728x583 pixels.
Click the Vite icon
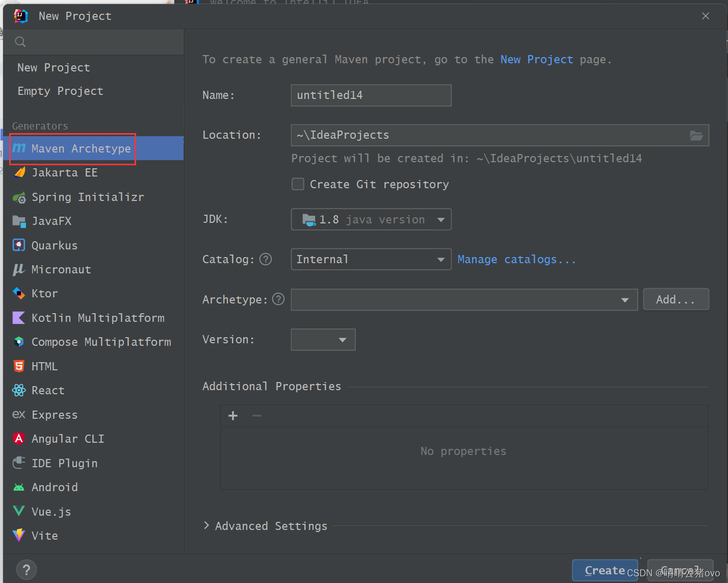19,535
